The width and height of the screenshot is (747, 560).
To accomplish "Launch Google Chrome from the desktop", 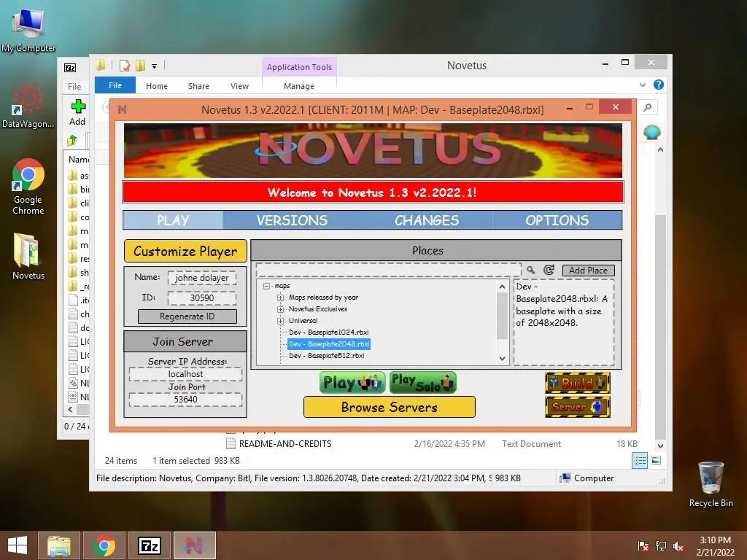I will [28, 186].
